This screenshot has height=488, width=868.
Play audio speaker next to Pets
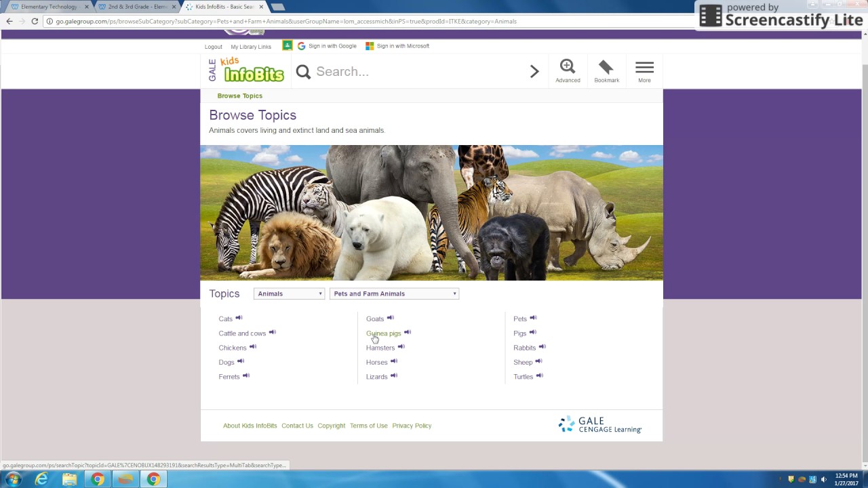click(x=534, y=318)
